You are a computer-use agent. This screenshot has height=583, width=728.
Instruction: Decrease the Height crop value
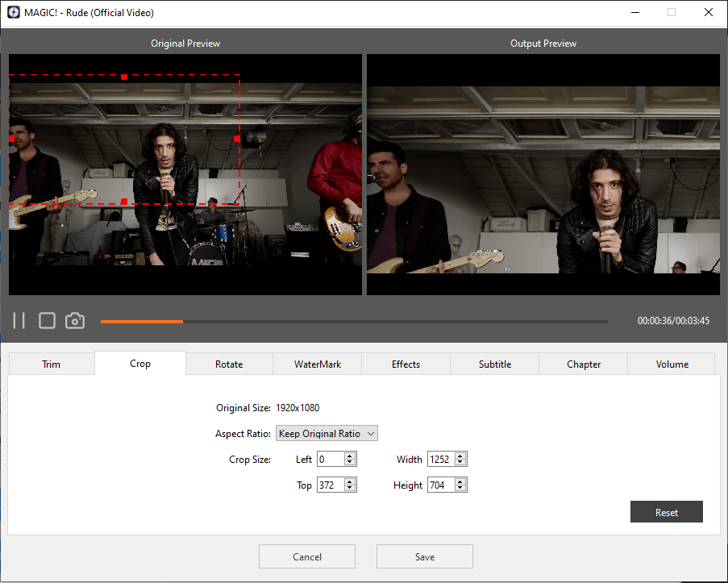point(460,489)
